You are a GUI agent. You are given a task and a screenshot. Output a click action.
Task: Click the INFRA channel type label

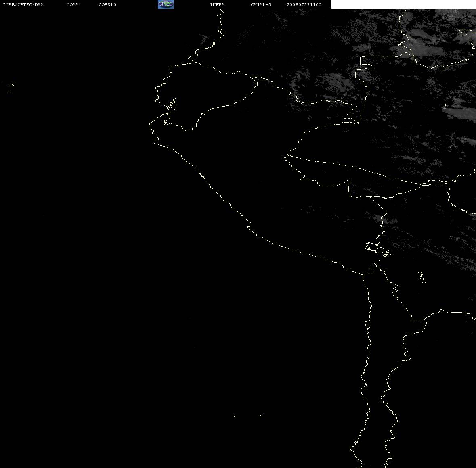point(217,4)
